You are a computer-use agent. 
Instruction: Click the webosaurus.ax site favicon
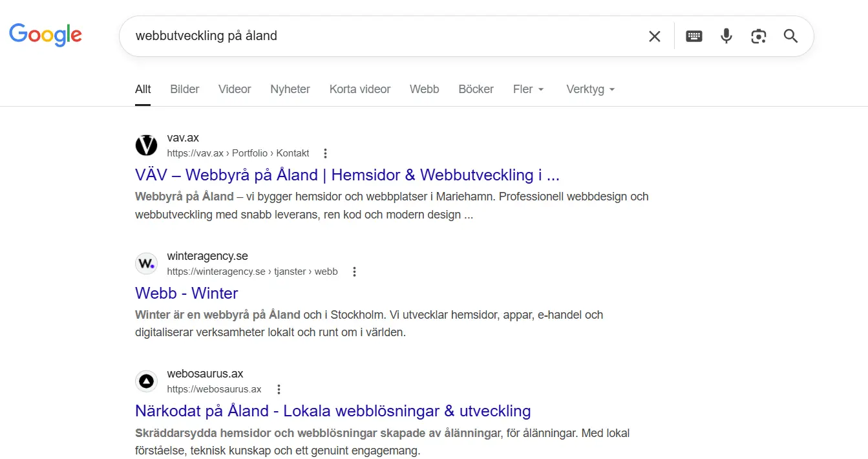point(146,381)
